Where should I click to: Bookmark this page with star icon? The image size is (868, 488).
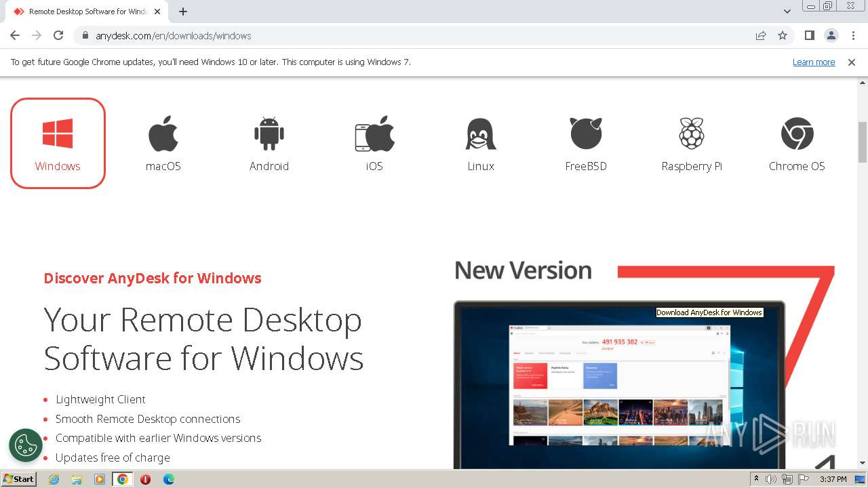pos(783,35)
